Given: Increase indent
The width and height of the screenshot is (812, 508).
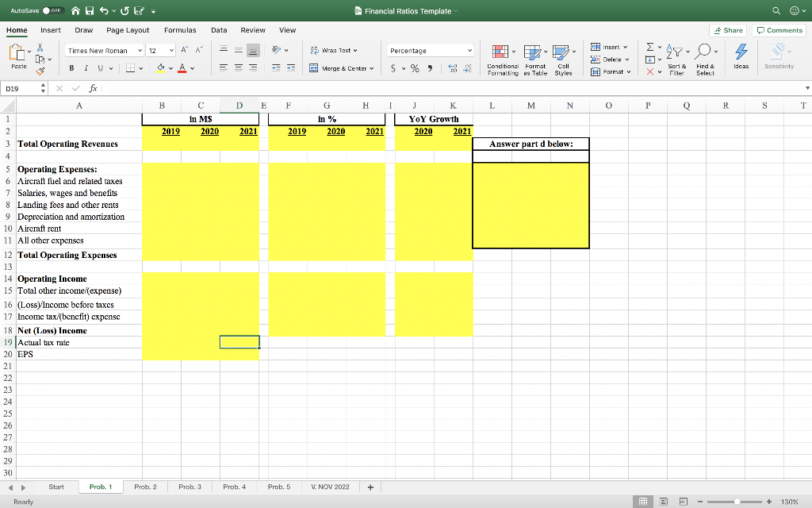Looking at the screenshot, I should pyautogui.click(x=291, y=67).
